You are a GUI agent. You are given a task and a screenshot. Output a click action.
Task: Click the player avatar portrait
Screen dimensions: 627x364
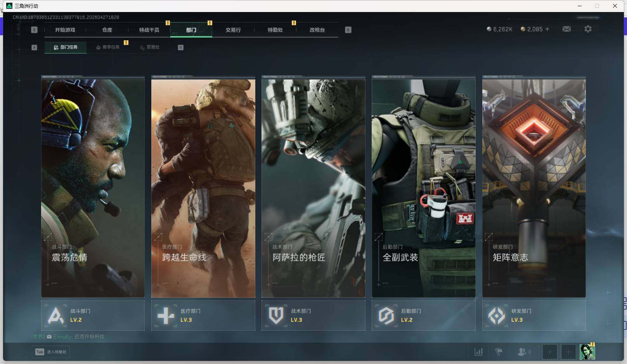point(587,352)
